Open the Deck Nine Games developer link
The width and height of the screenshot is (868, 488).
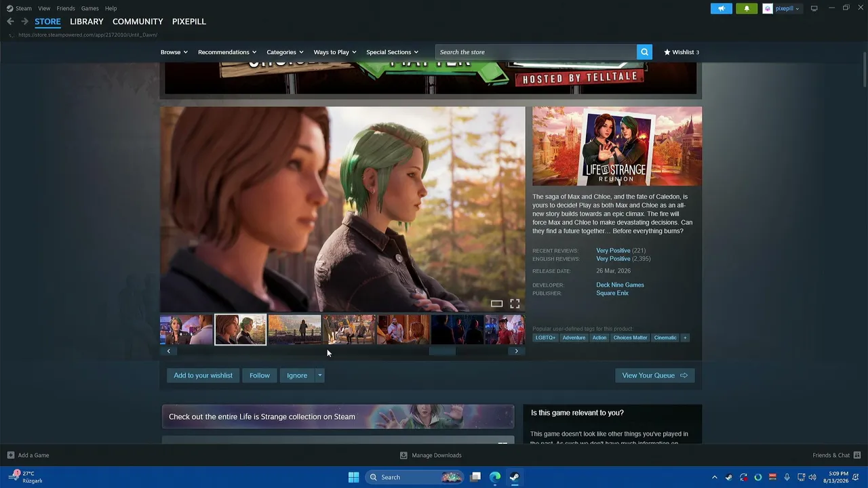click(620, 285)
